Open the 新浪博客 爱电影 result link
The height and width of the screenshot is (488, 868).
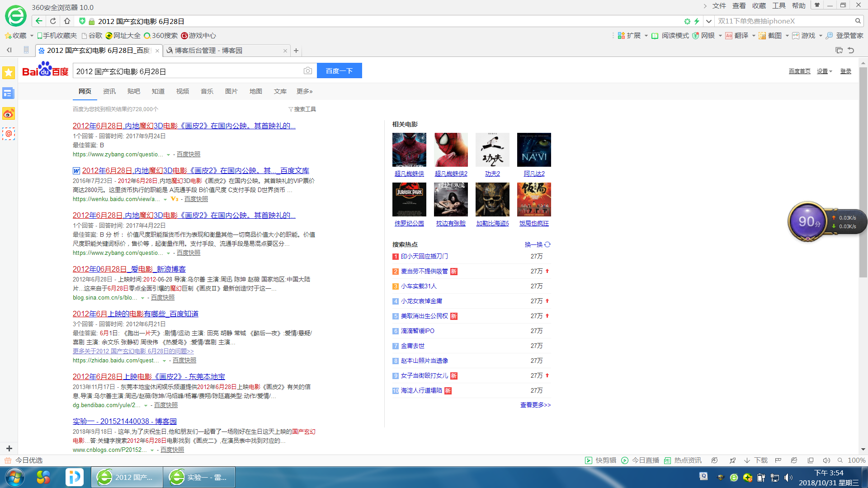tap(129, 269)
